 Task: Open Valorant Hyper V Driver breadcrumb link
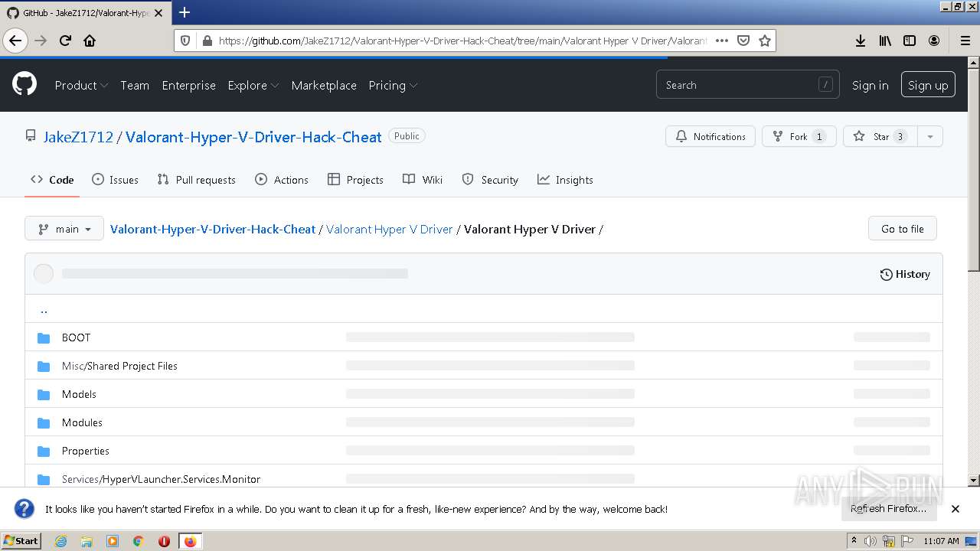(x=390, y=229)
